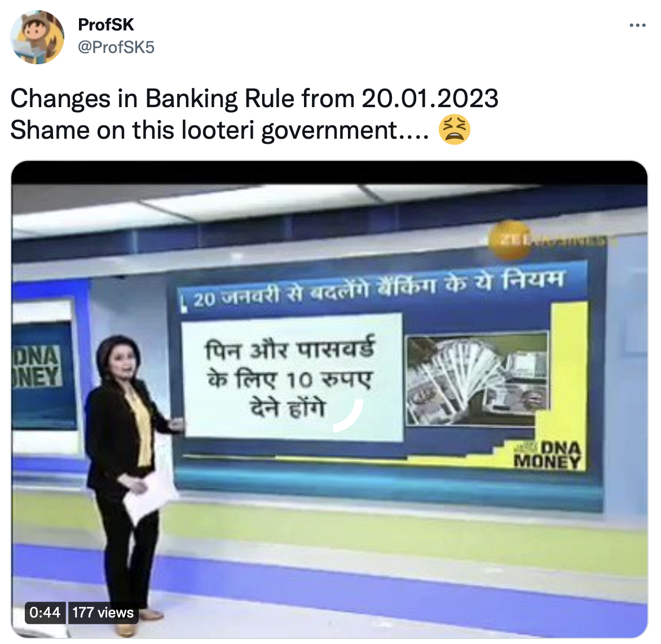The height and width of the screenshot is (644, 661).
Task: Click the black bar atop the video
Action: coord(329,172)
